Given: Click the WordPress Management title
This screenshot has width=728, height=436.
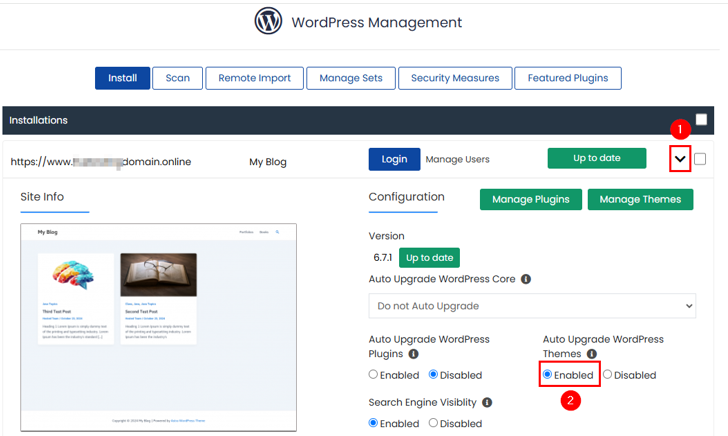Looking at the screenshot, I should tap(377, 22).
